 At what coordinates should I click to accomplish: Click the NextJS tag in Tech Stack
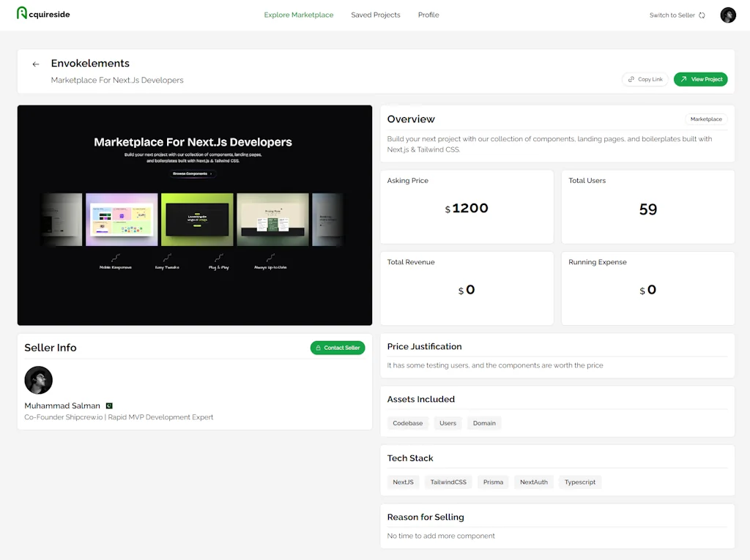(x=403, y=482)
